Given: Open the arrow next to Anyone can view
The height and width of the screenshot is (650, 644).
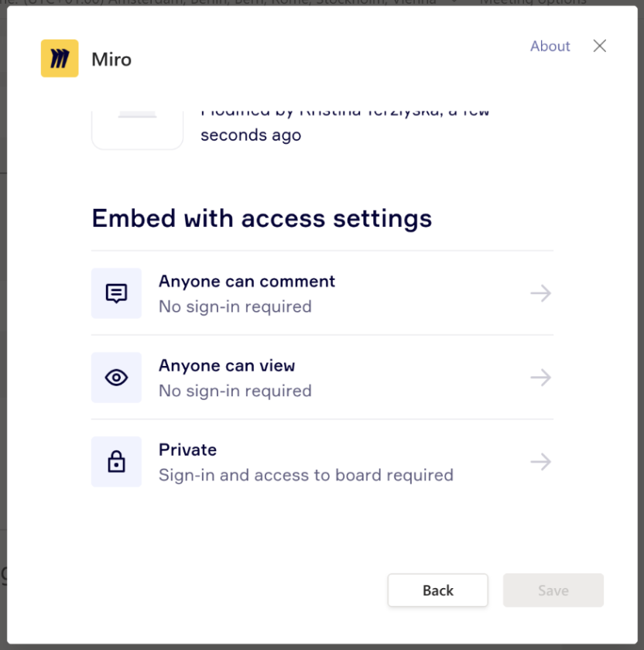Looking at the screenshot, I should tap(540, 378).
